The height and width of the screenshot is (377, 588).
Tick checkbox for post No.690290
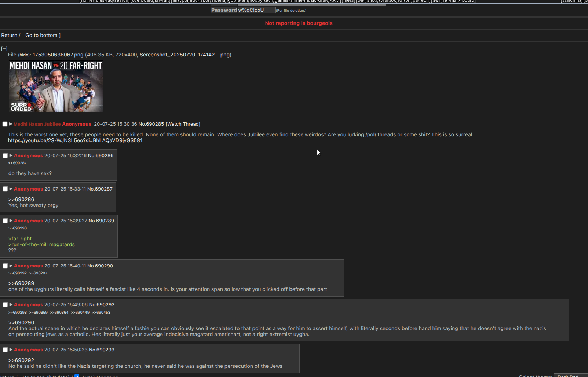click(x=5, y=266)
